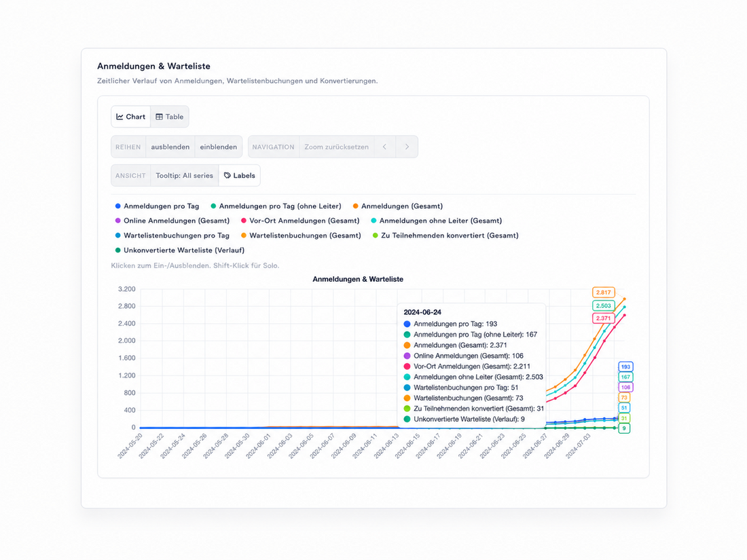Screen dimensions: 747x560
Task: Click tooltip row 'Wartelistenbuchungen (Gesamt): 73'
Action: coord(463,398)
